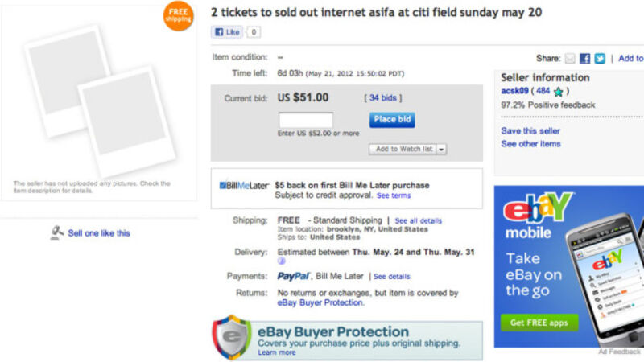Click the blue Place bid button
Image resolution: width=644 pixels, height=362 pixels.
[x=392, y=119]
